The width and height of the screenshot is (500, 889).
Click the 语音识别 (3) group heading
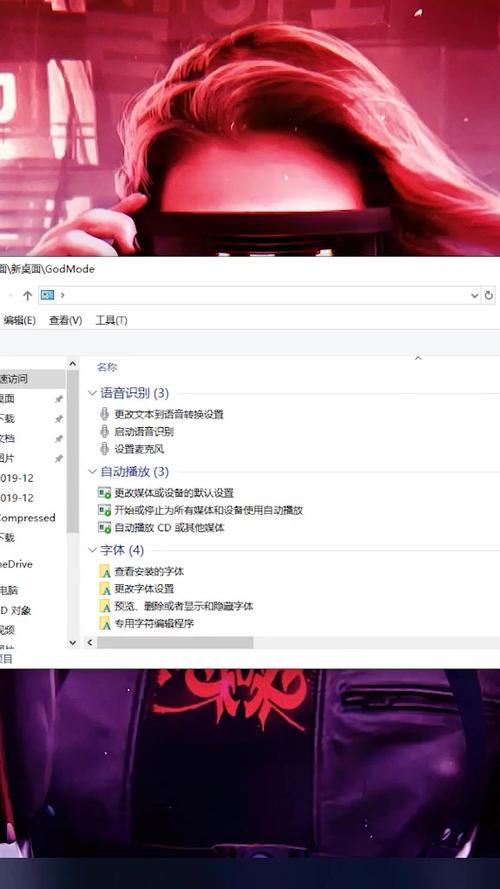[134, 393]
